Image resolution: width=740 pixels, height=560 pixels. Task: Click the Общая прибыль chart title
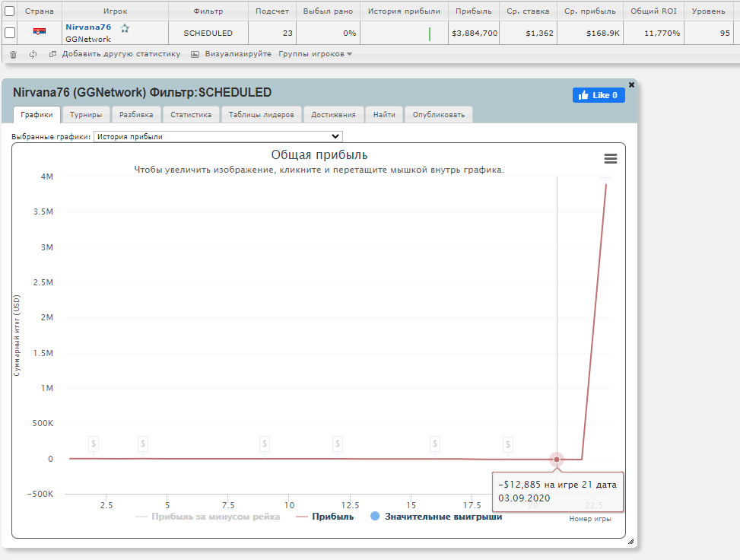tap(319, 155)
